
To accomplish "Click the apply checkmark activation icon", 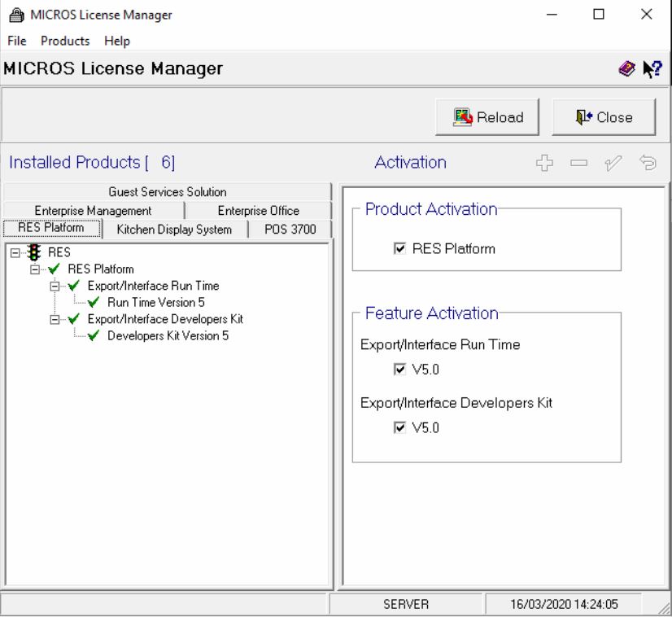I will point(613,163).
